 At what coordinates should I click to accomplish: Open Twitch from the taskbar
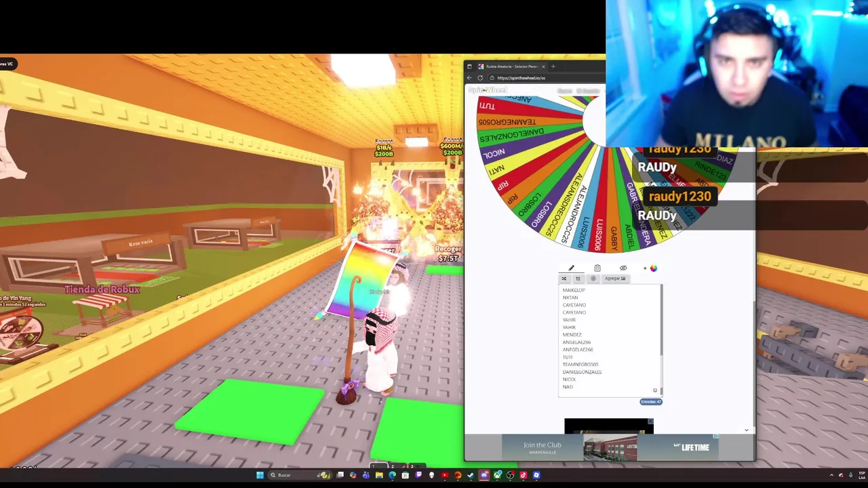418,475
